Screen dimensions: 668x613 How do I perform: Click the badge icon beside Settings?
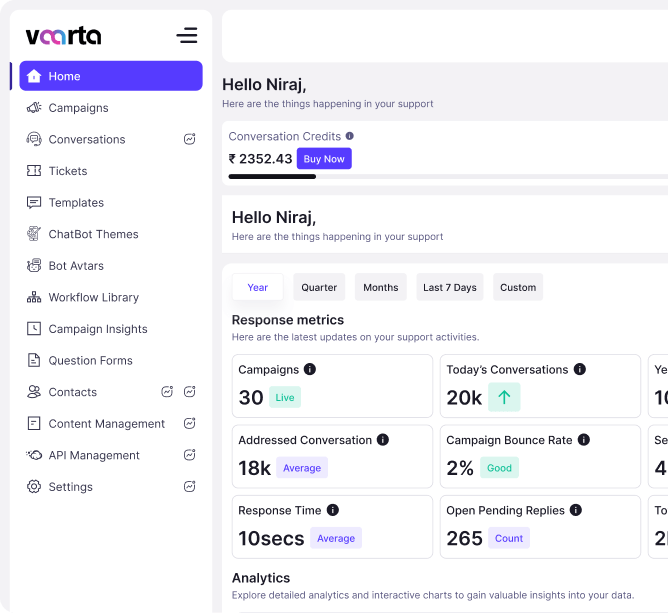190,486
